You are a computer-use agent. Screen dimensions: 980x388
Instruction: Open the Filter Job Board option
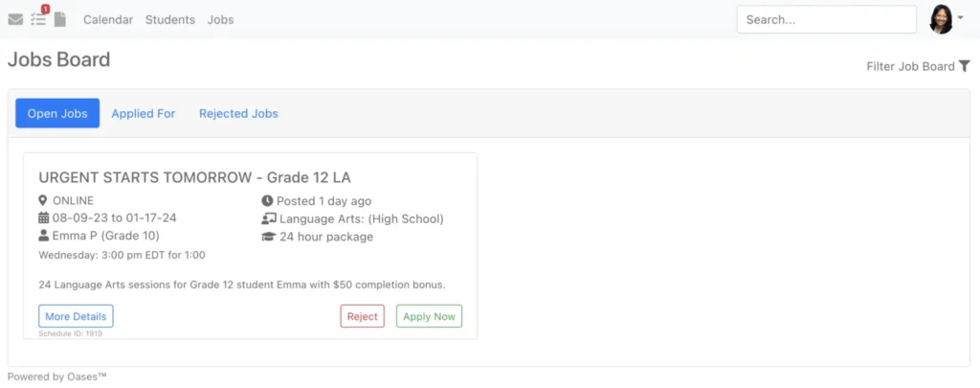tap(910, 66)
